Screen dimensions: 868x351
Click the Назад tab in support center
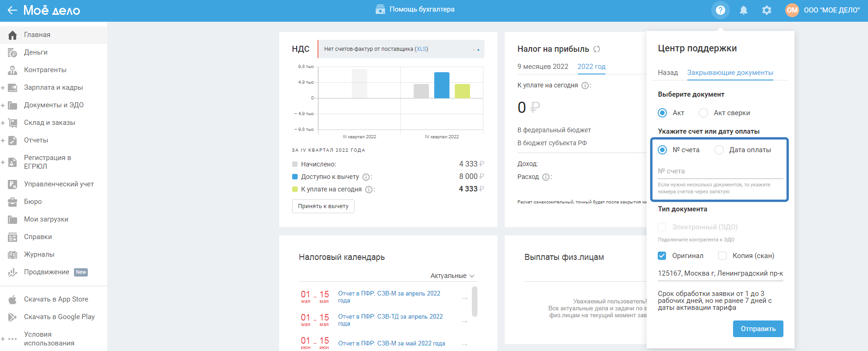[667, 73]
